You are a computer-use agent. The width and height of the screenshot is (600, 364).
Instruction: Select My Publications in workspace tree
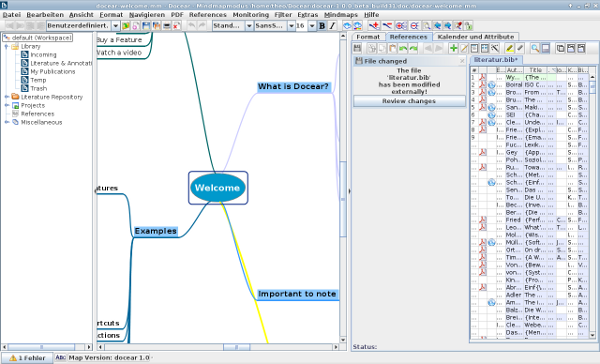52,72
